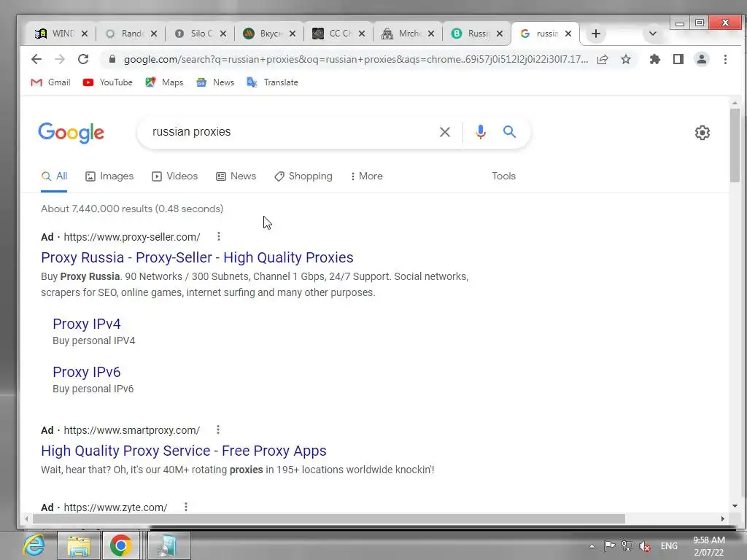Open the search Tools options

(503, 176)
